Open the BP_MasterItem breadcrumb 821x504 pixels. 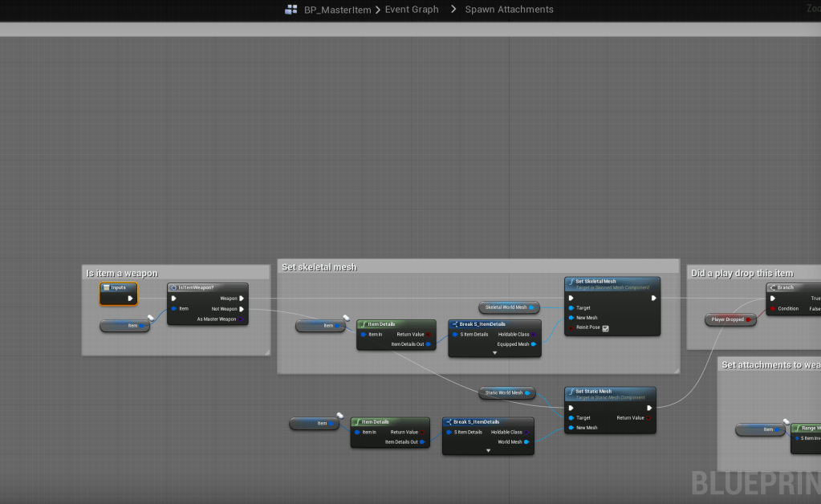pos(337,10)
